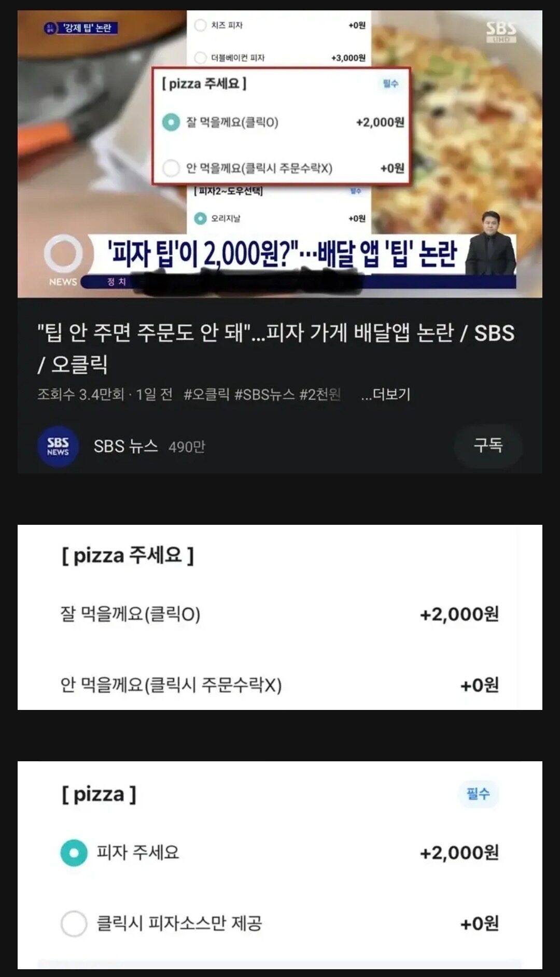560x977 pixels.
Task: Select the 피자 주세요 radio button
Action: click(74, 853)
